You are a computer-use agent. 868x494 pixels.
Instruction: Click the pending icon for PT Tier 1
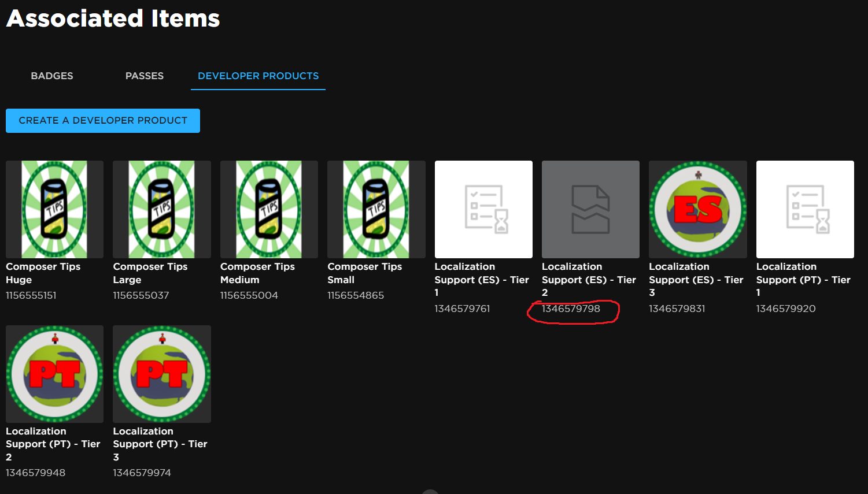point(804,209)
